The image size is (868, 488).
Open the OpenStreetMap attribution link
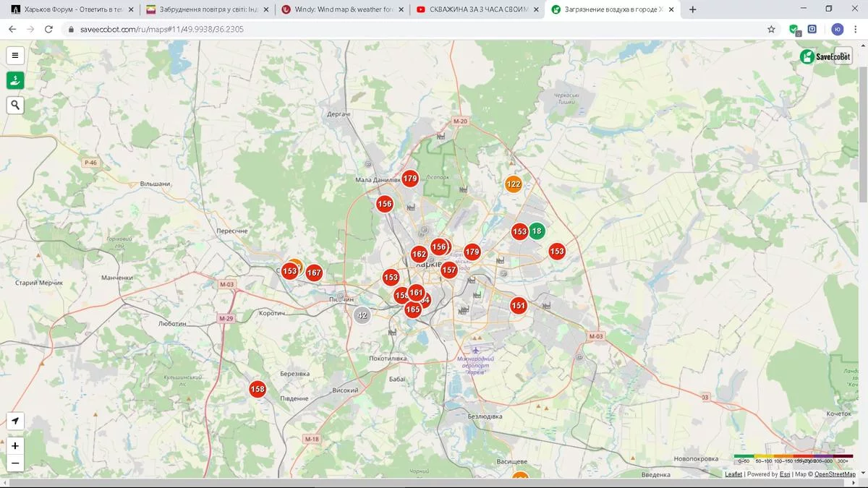pos(835,474)
